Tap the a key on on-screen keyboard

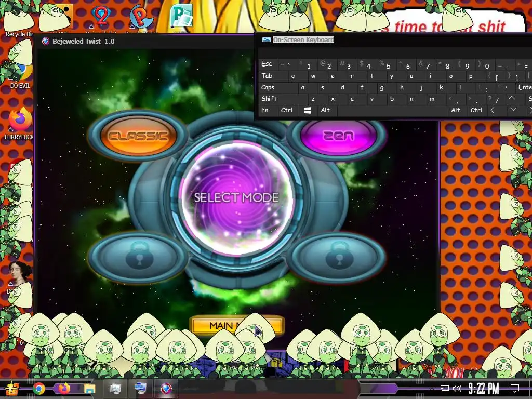pyautogui.click(x=303, y=87)
